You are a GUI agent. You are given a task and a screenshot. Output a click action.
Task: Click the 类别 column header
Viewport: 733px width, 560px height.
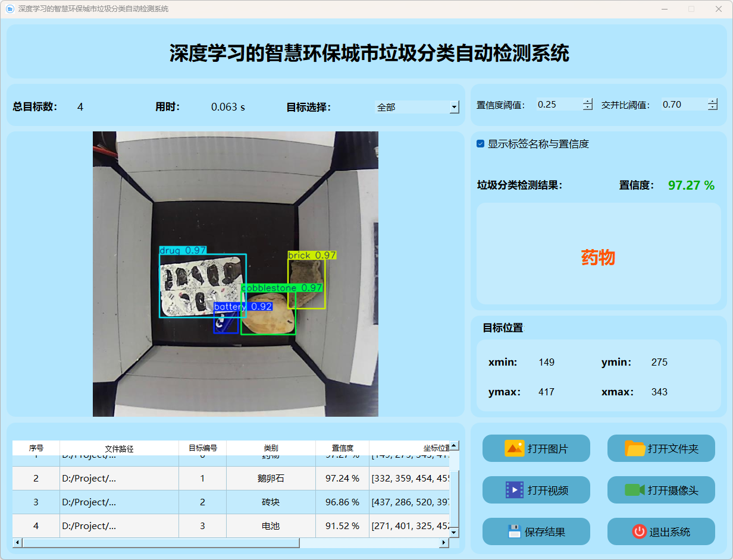pyautogui.click(x=271, y=448)
